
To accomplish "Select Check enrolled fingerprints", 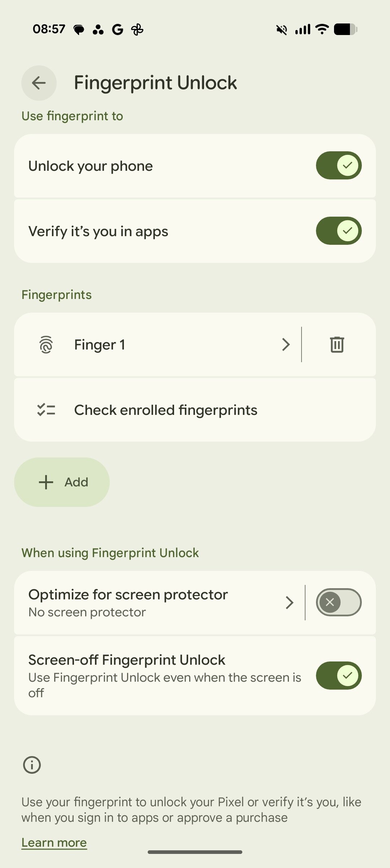I will point(166,409).
